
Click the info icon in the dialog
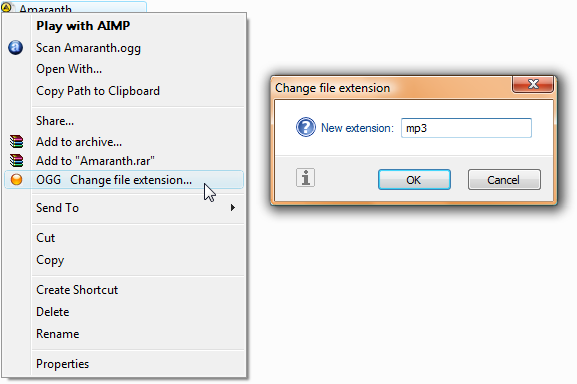click(x=305, y=178)
